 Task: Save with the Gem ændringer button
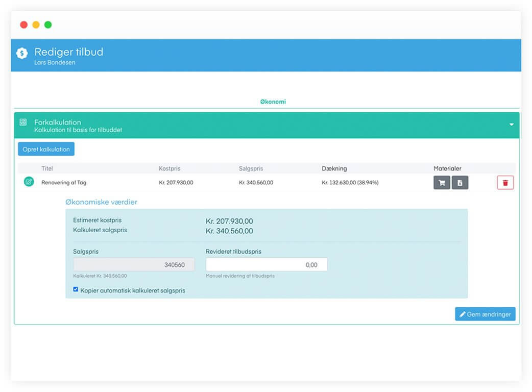click(x=485, y=314)
